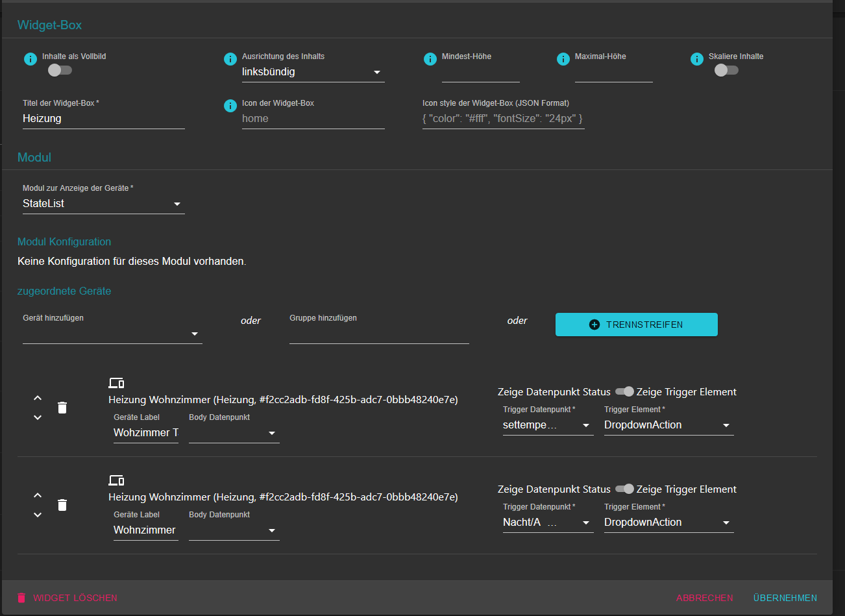
Task: Open Trigger Datenpunkt dropdown showing Nacht/A
Action: (x=548, y=523)
